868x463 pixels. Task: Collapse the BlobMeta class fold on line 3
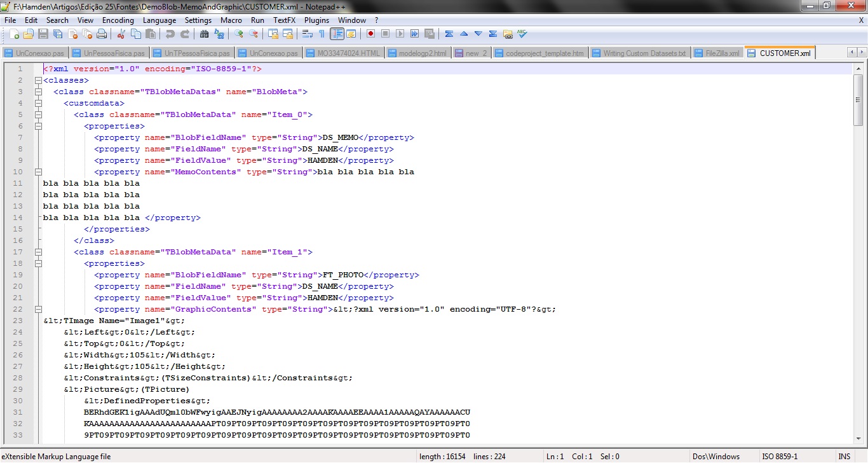(x=38, y=92)
